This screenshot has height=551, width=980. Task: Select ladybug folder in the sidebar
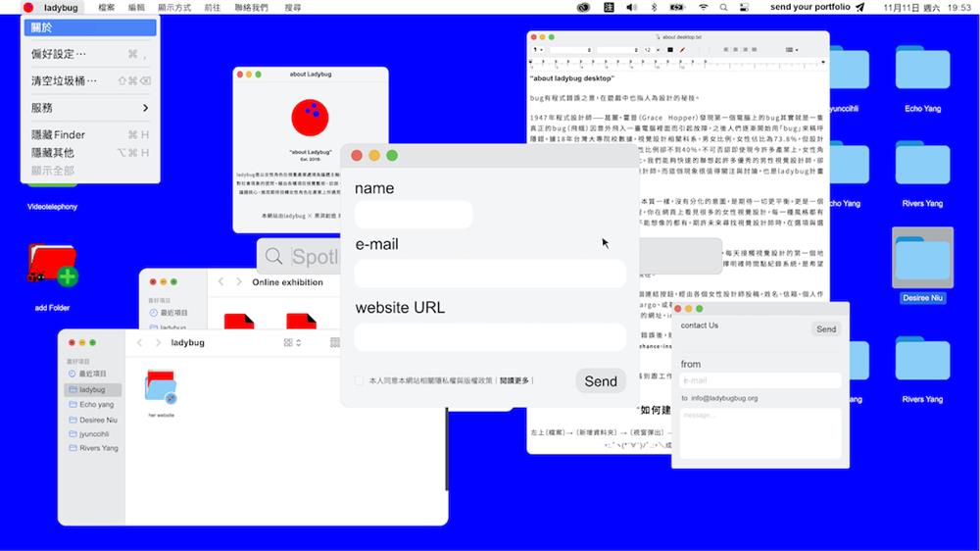pyautogui.click(x=92, y=389)
